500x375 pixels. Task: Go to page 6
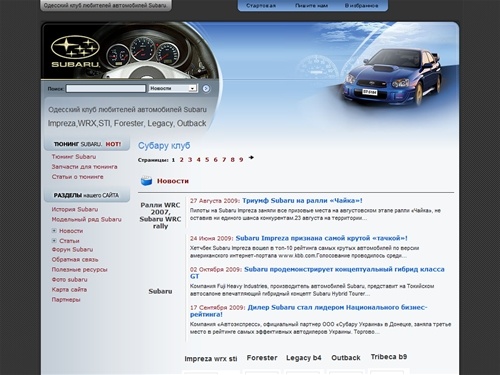tap(215, 160)
